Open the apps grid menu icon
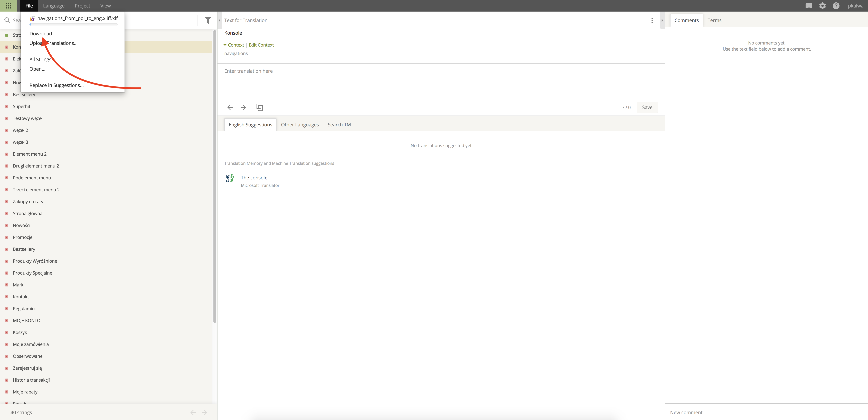This screenshot has height=420, width=868. pyautogui.click(x=8, y=6)
